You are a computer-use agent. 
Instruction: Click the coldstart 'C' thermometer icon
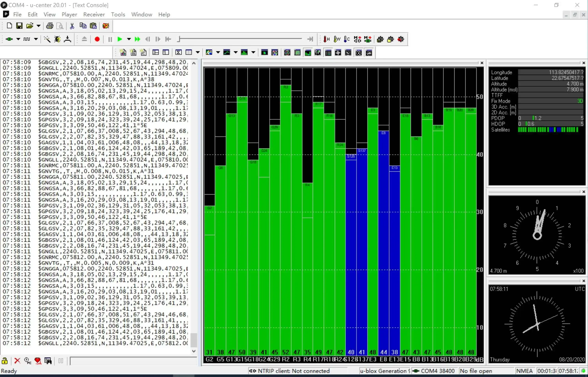tap(347, 39)
